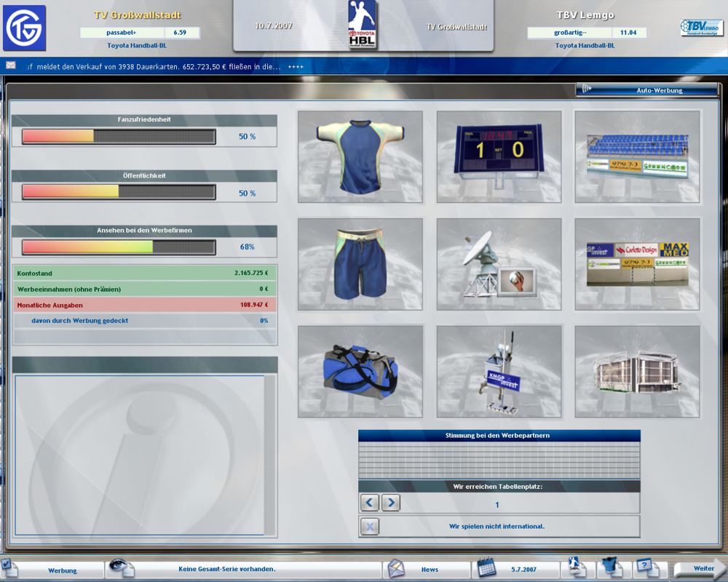Select the stadium building advertising slot
The image size is (728, 582).
tap(638, 370)
